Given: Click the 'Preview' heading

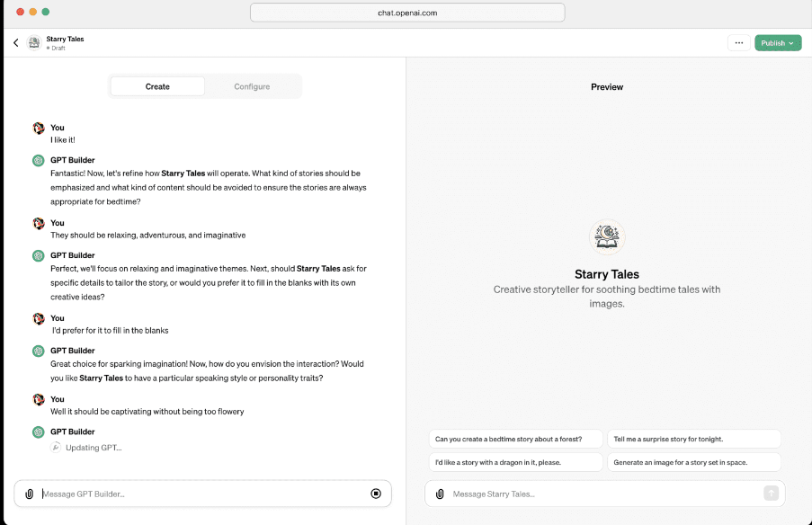Looking at the screenshot, I should (607, 87).
